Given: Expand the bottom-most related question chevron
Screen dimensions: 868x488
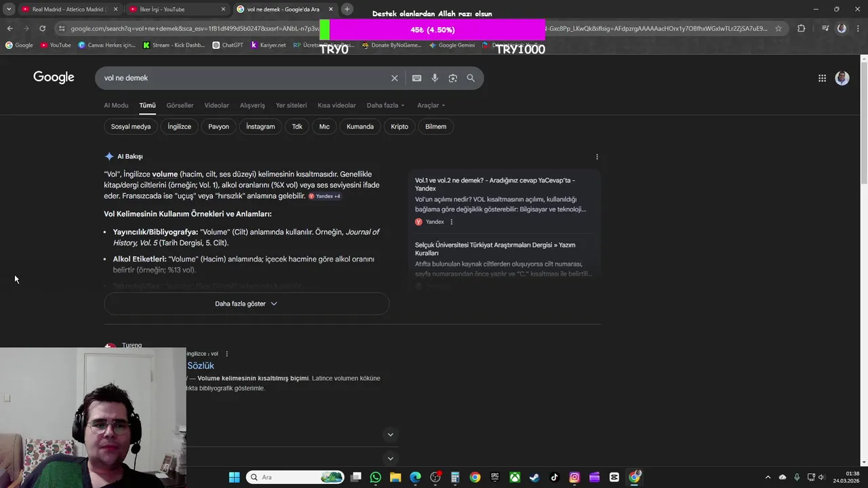Looking at the screenshot, I should [x=390, y=459].
